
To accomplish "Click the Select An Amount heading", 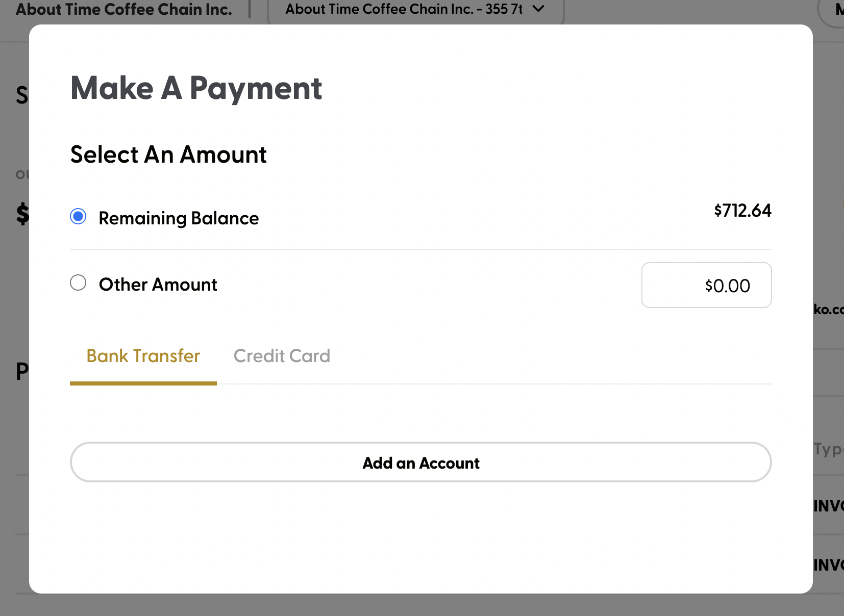I will [168, 154].
